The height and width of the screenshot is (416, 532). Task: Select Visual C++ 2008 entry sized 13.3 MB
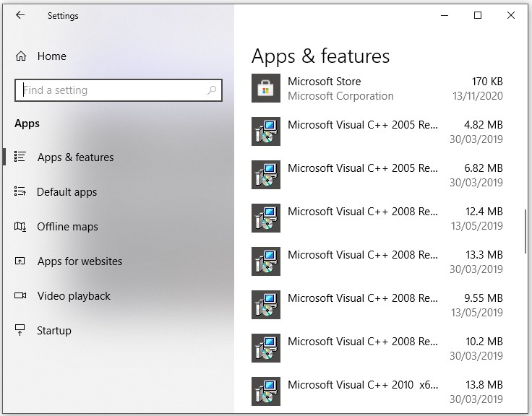[377, 261]
